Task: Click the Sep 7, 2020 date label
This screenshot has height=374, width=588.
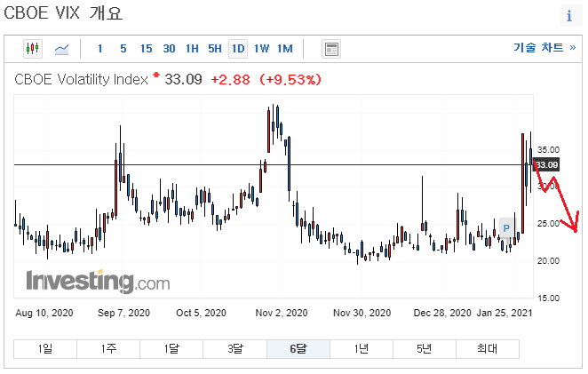Action: pos(123,313)
